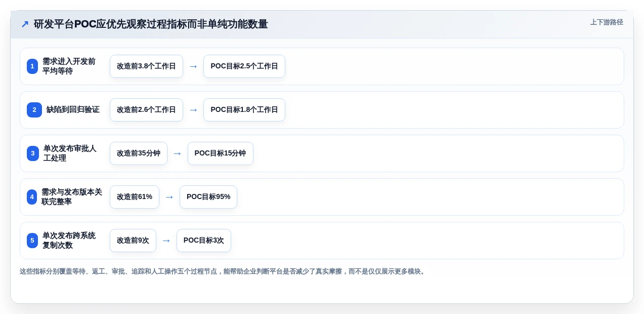The height and width of the screenshot is (314, 644).
Task: Click the POC目标1.8个工作日 chip
Action: point(244,110)
